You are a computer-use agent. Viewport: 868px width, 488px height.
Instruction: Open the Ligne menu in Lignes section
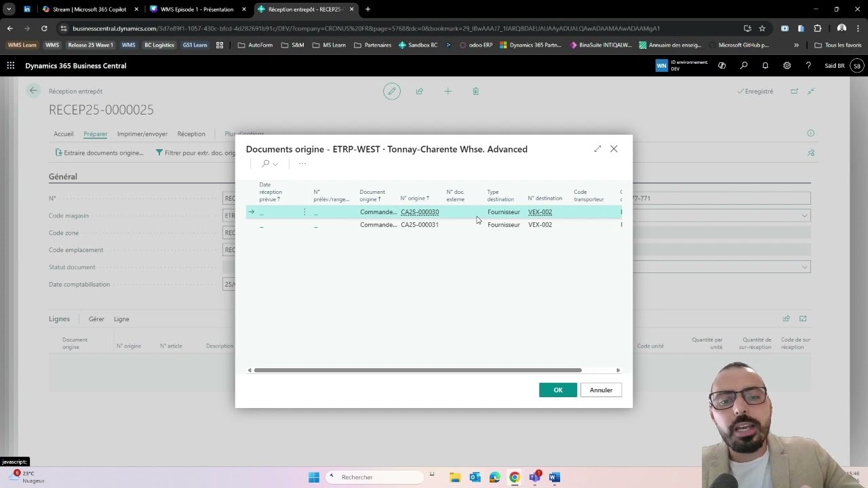point(121,319)
